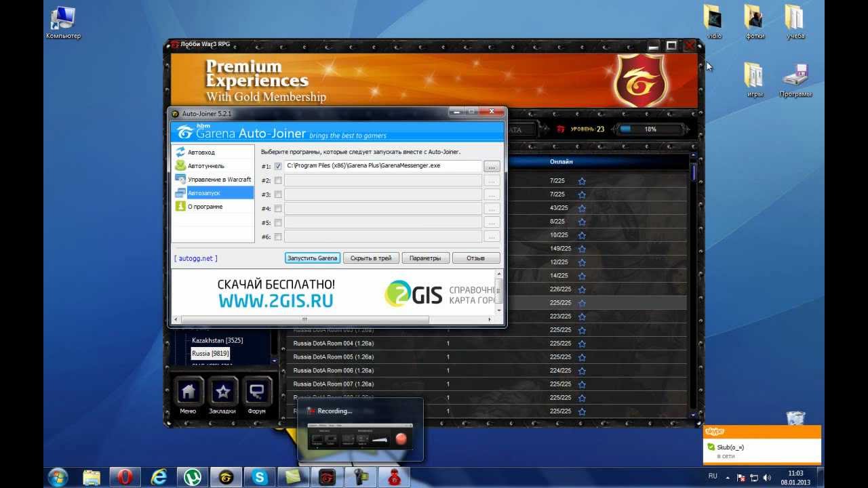Image resolution: width=868 pixels, height=488 pixels.
Task: Select Kazakhstan [3525] in server tree
Action: coord(217,340)
